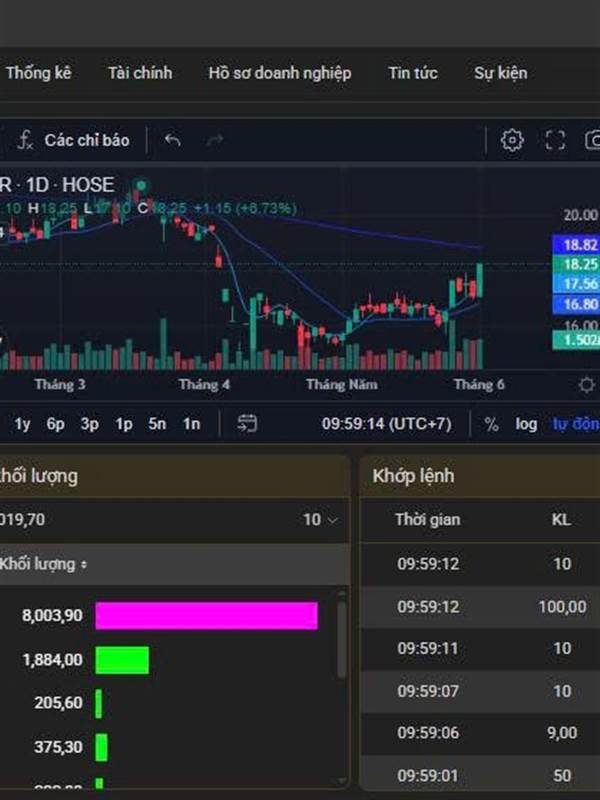Click the 17.56 price axis label
Viewport: 600px width, 800px height.
tap(577, 284)
